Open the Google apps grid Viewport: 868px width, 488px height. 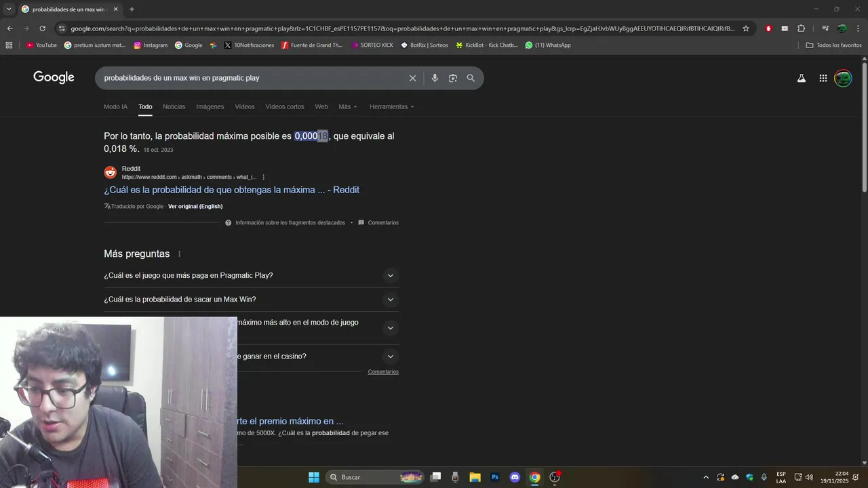click(x=823, y=78)
